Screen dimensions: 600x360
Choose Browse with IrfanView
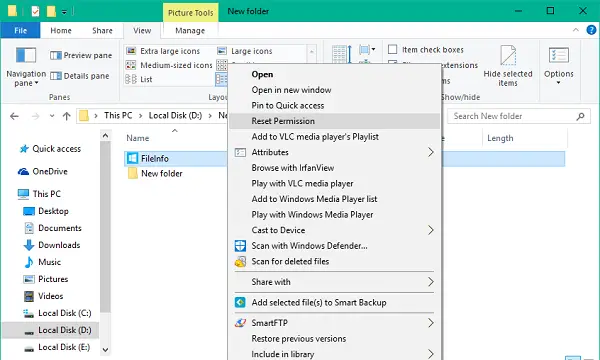point(334,168)
